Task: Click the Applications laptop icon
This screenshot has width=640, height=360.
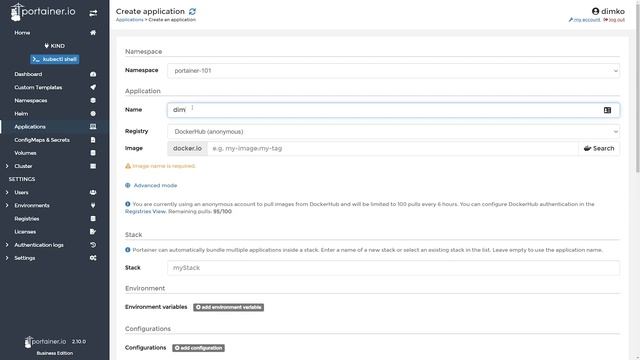Action: pos(93,127)
